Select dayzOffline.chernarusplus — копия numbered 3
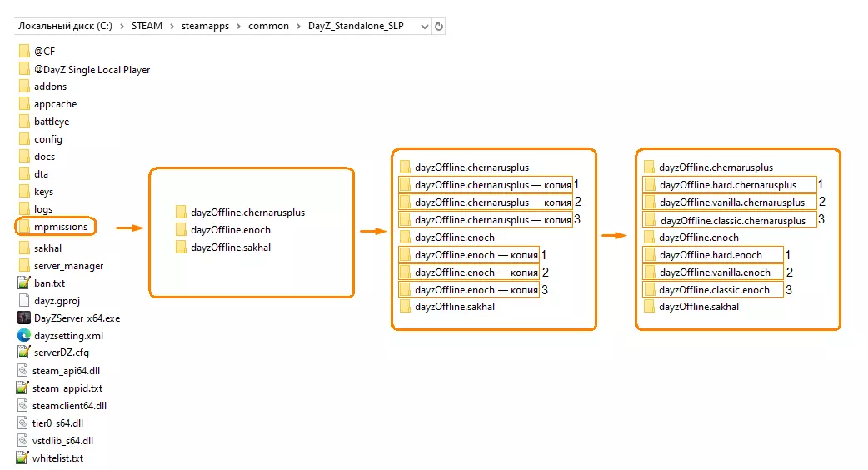 [486, 220]
